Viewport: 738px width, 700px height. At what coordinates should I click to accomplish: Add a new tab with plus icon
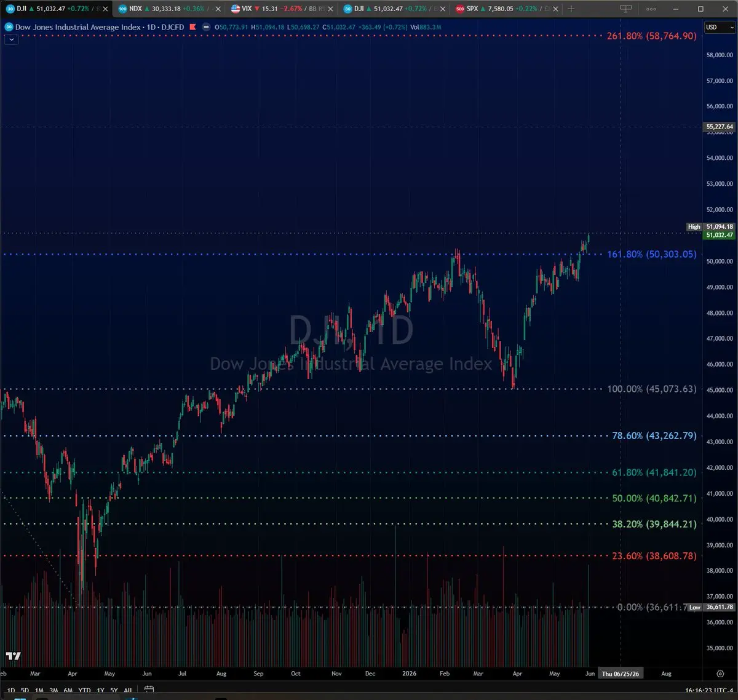571,9
